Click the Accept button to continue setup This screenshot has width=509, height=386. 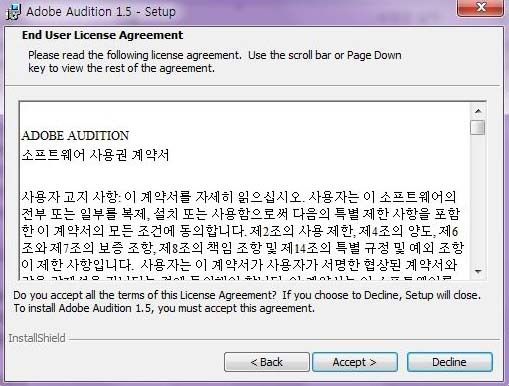click(355, 362)
